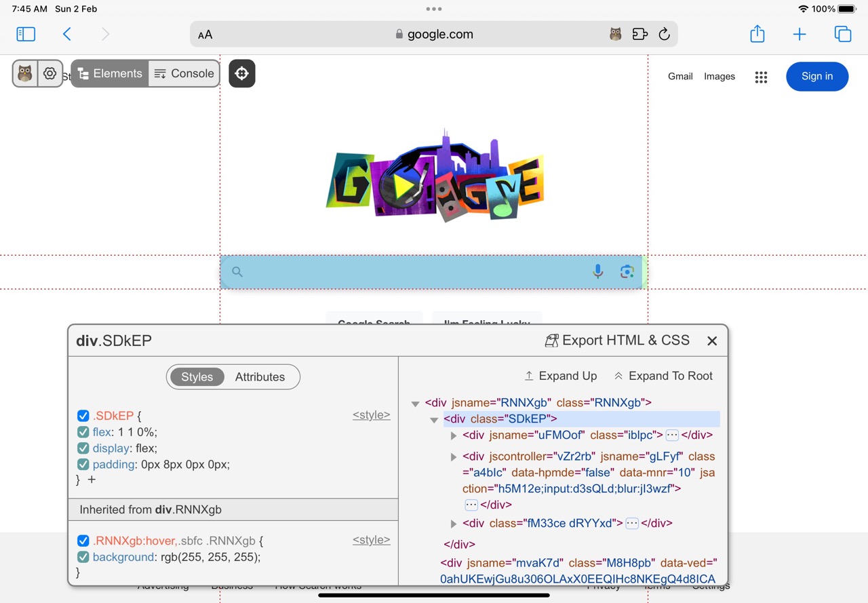868x603 pixels.
Task: Click Expand Up
Action: coord(561,376)
